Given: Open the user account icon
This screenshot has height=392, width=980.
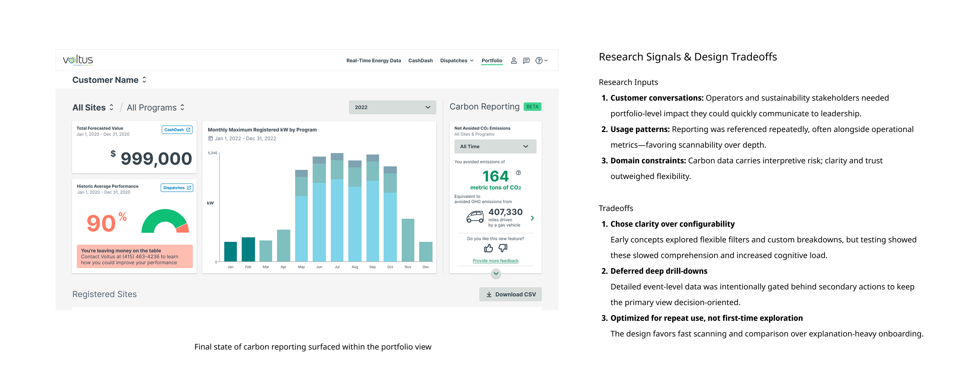Looking at the screenshot, I should coord(514,60).
